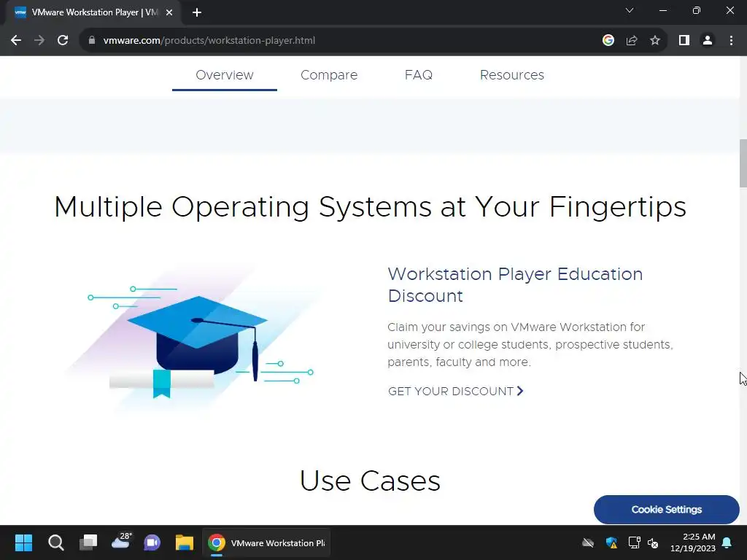Screen dimensions: 747x560
Task: Open the weather widget showing 28°
Action: tap(121, 542)
